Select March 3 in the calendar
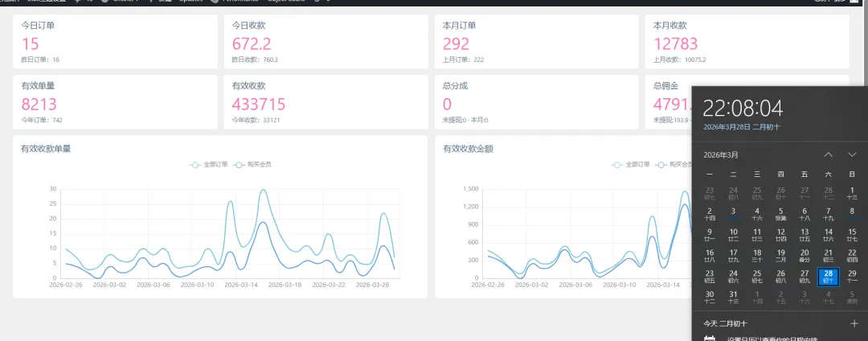 734,214
